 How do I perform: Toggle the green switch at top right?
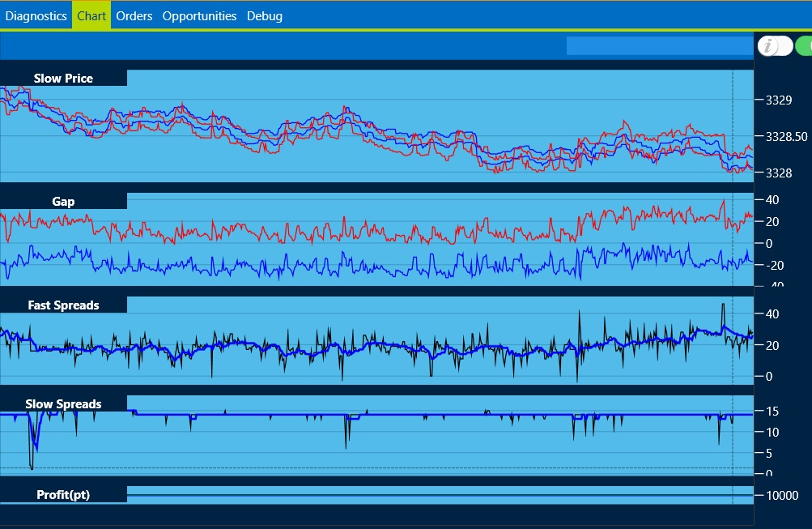(803, 46)
